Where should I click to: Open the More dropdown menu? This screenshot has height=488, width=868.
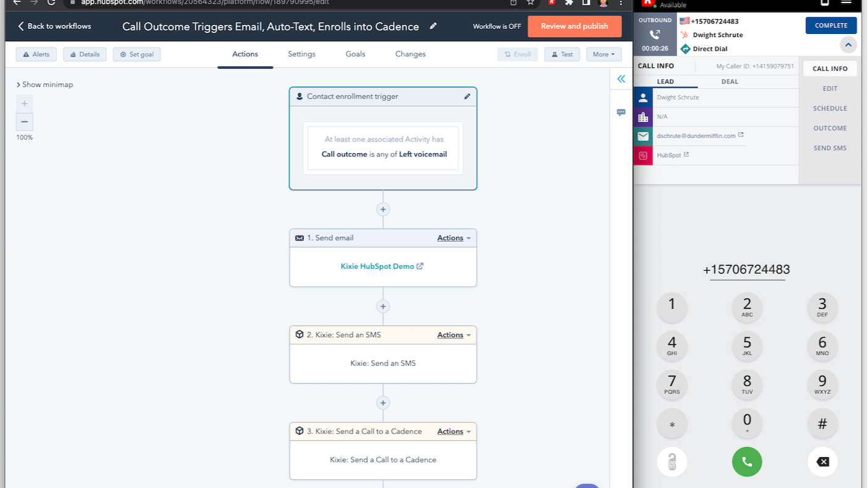604,54
